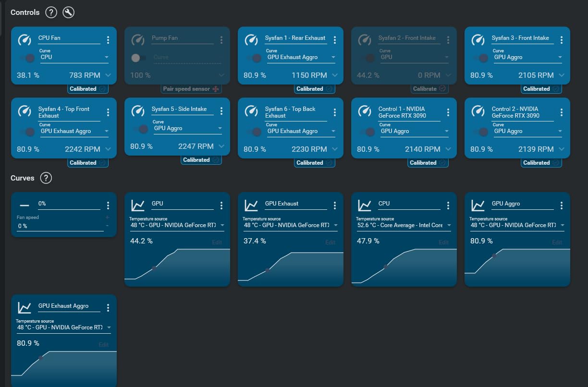Toggle the CPU Fan control switch
This screenshot has width=588, height=387.
[27, 58]
